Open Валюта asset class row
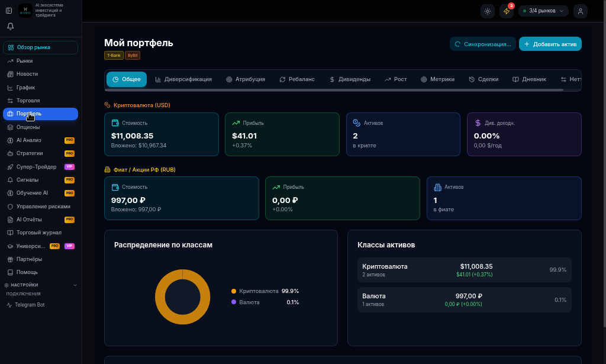Image resolution: width=606 pixels, height=364 pixels. [464, 299]
